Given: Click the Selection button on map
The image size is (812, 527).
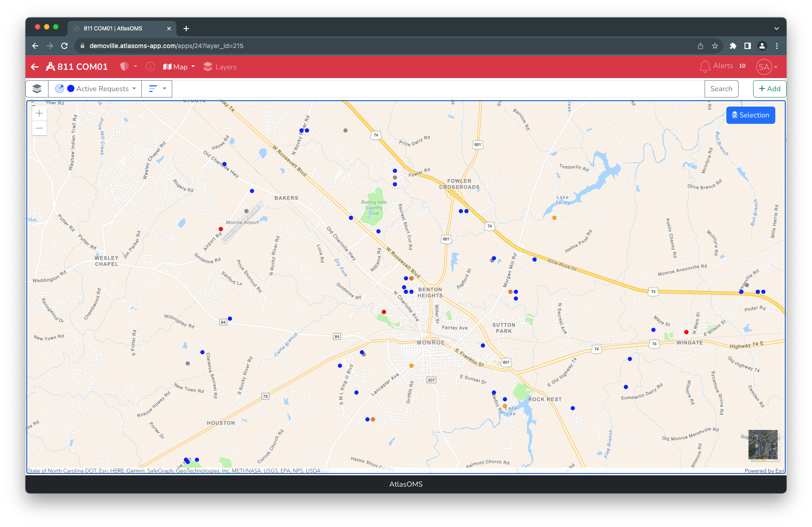Looking at the screenshot, I should (750, 115).
